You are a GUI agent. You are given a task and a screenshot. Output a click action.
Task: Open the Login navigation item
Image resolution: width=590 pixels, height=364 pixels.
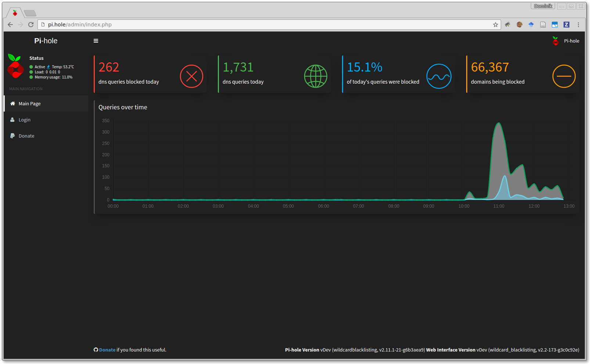[x=25, y=120]
